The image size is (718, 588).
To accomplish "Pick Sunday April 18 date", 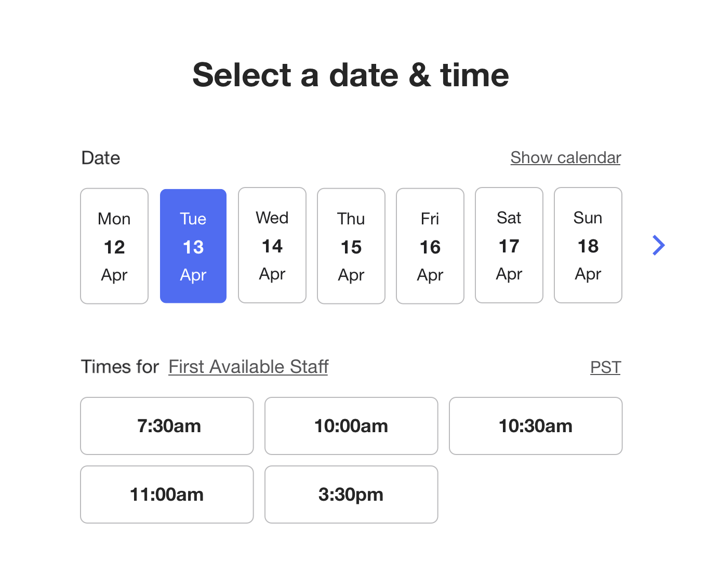I will point(588,245).
